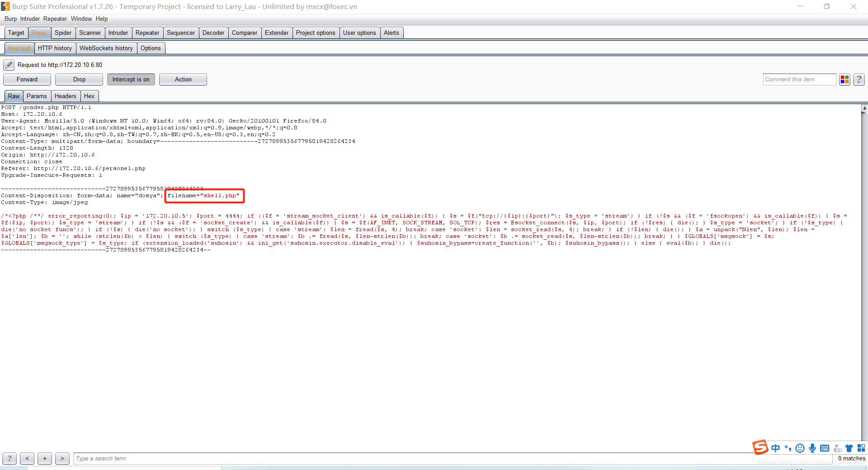Screen dimensions: 868x470
Task: Switch to the Scanner tab
Action: tap(90, 33)
